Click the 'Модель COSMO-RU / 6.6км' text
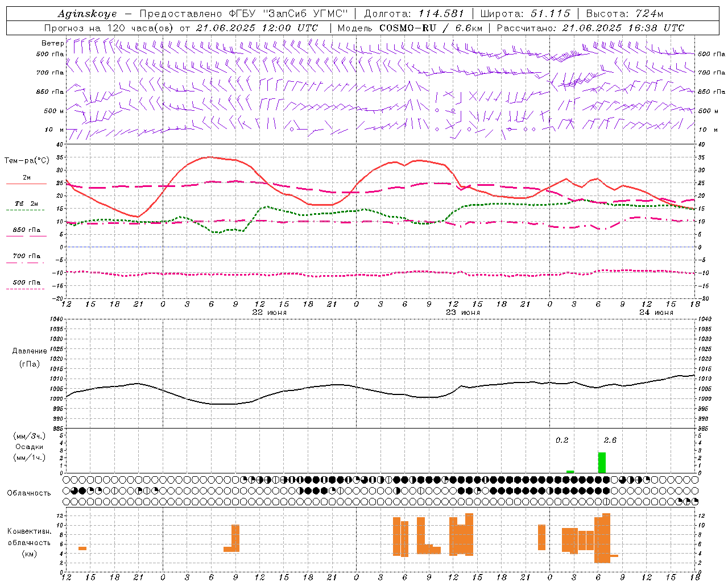Image resolution: width=728 pixels, height=582 pixels. (x=409, y=28)
